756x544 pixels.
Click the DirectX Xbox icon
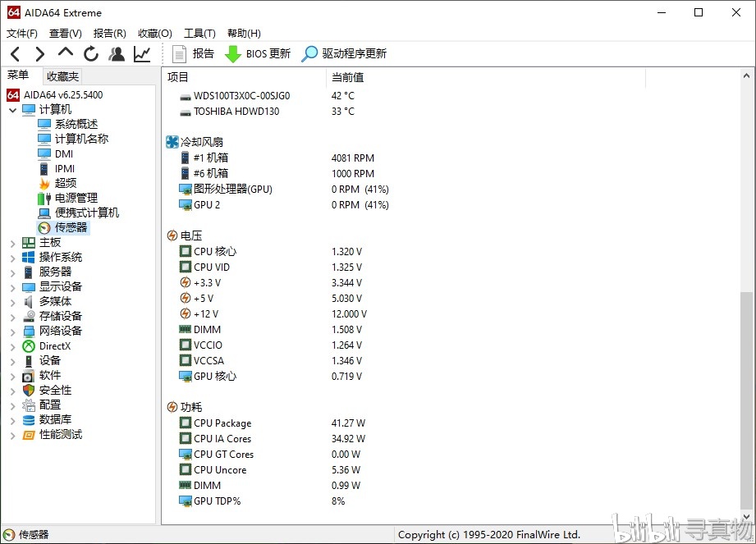click(29, 346)
